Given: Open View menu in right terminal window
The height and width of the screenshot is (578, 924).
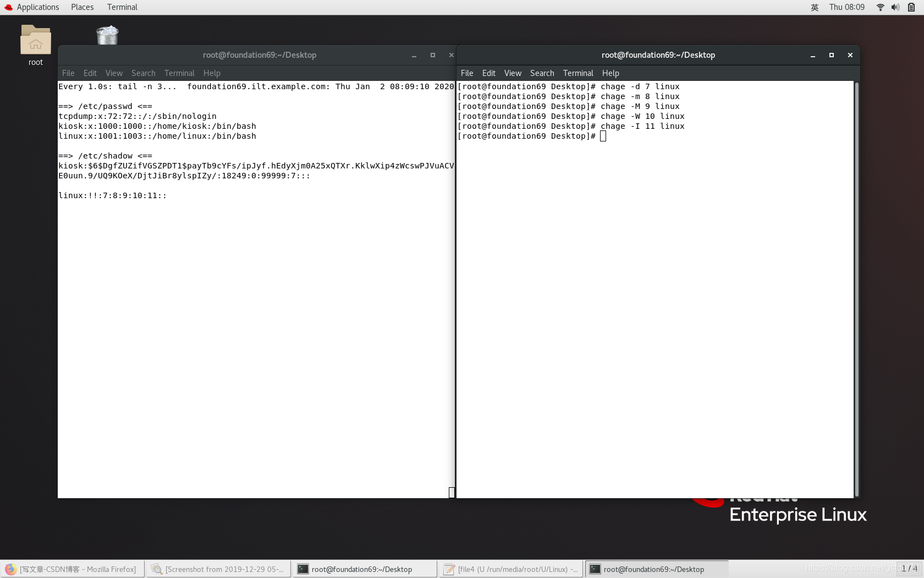Looking at the screenshot, I should (513, 73).
